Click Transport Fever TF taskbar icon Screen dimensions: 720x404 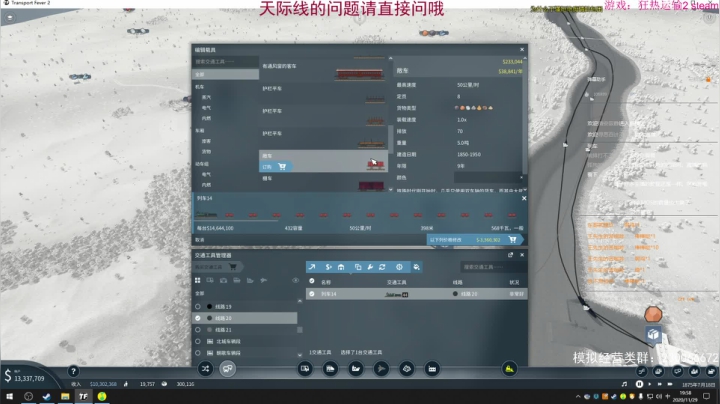point(83,396)
